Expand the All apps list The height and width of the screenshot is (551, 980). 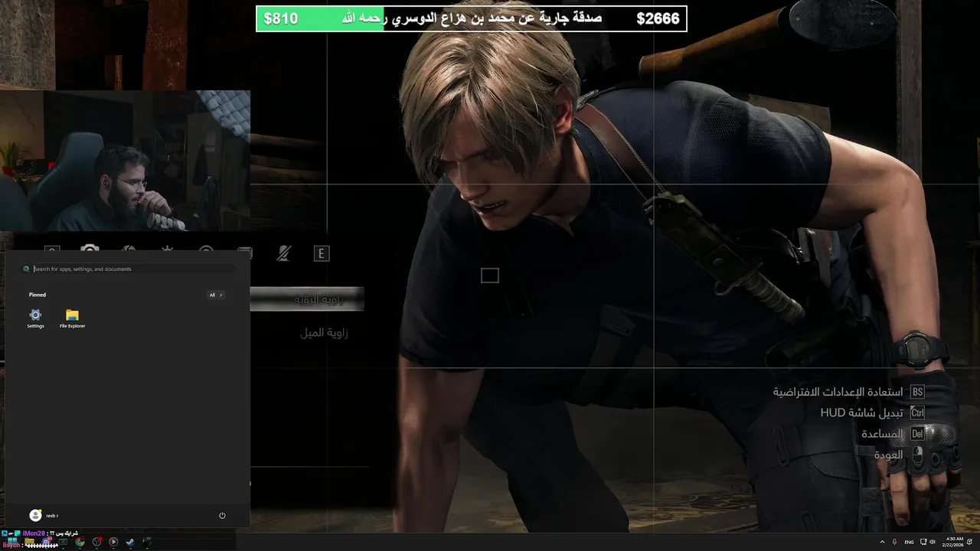click(x=216, y=295)
